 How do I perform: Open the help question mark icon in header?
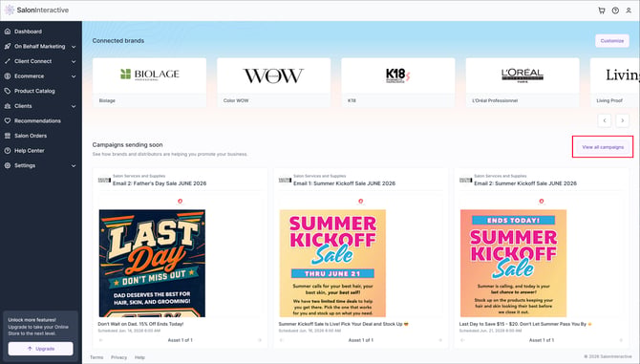click(615, 11)
